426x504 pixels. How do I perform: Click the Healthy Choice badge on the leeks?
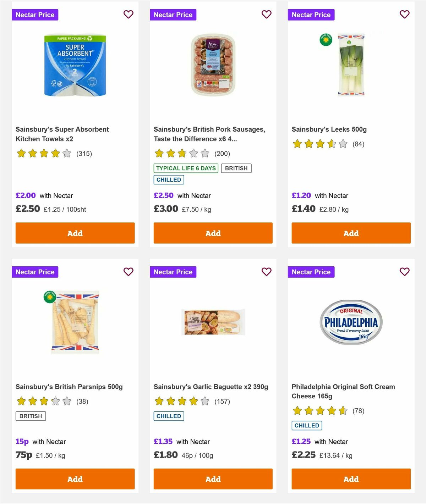coord(325,40)
